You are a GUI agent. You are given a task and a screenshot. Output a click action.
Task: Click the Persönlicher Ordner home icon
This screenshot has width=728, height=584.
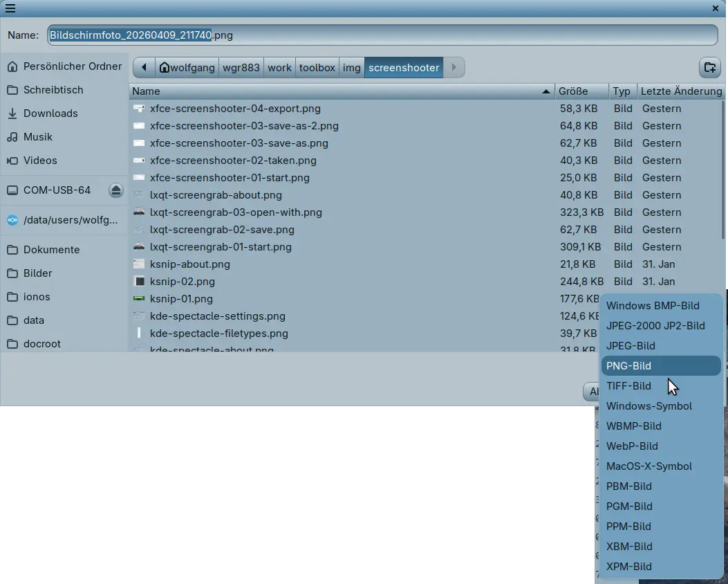[x=12, y=66]
